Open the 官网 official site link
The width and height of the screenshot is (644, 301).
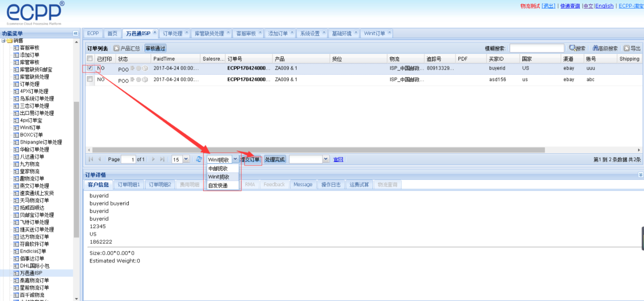point(338,159)
